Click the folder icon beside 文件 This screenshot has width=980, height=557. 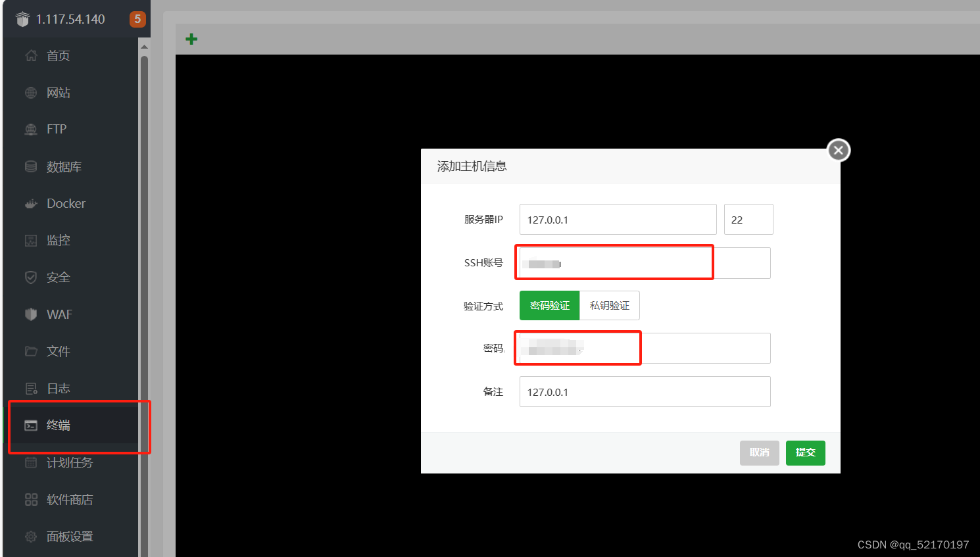coord(31,351)
